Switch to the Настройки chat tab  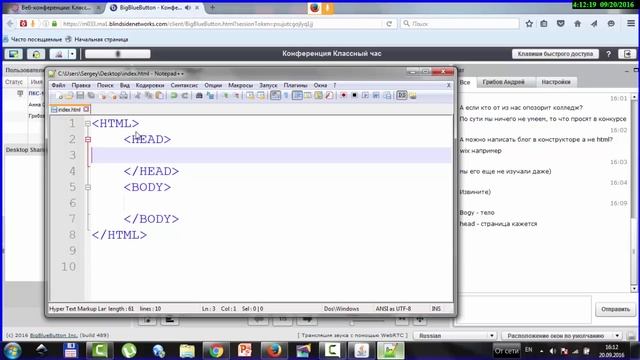(556, 82)
